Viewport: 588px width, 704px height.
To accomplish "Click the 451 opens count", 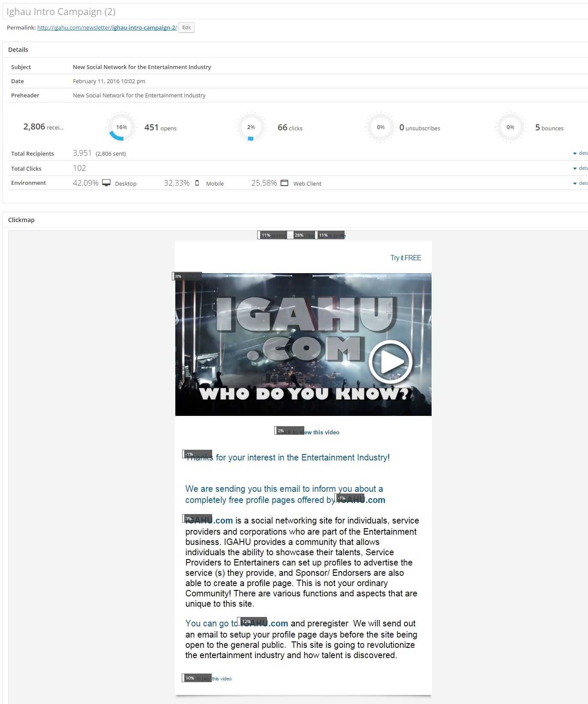I will click(160, 127).
